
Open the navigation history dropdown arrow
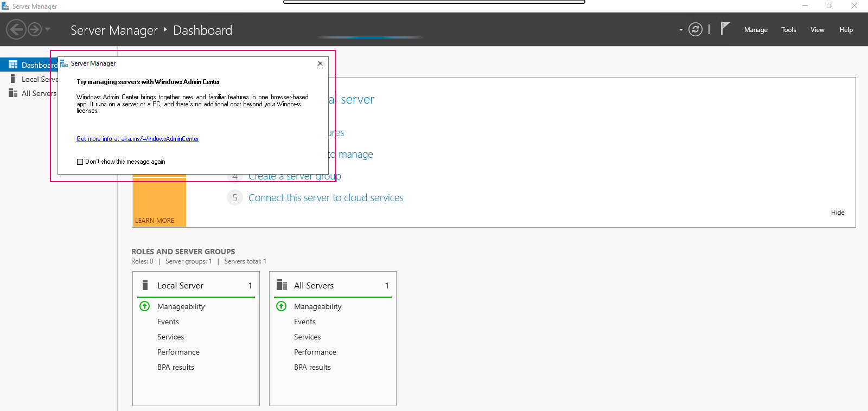pyautogui.click(x=48, y=29)
